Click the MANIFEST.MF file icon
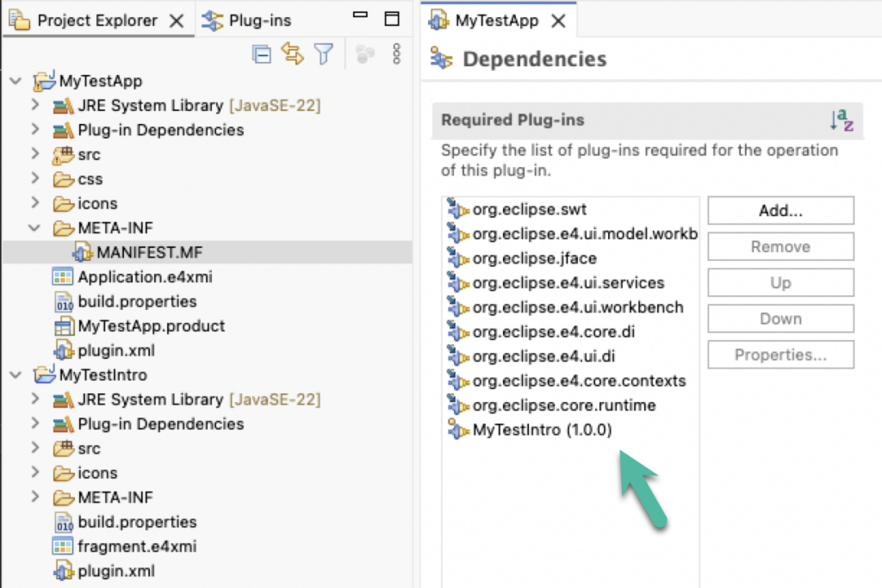 click(83, 252)
